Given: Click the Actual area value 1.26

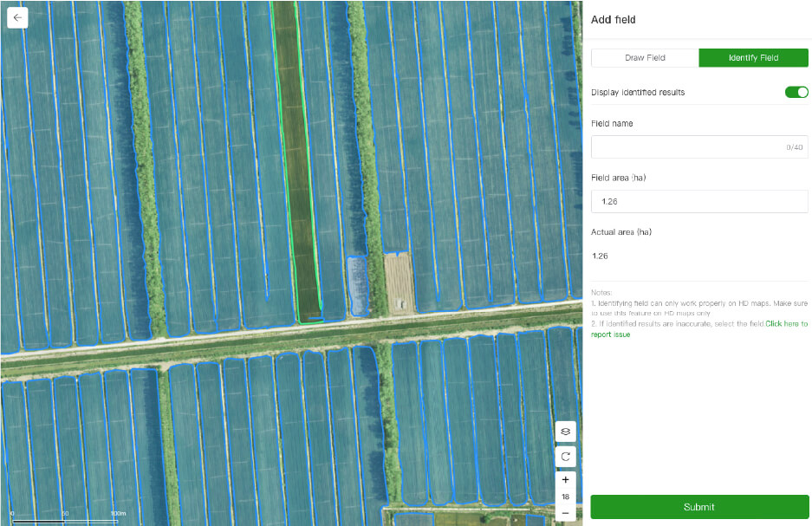Looking at the screenshot, I should click(600, 256).
